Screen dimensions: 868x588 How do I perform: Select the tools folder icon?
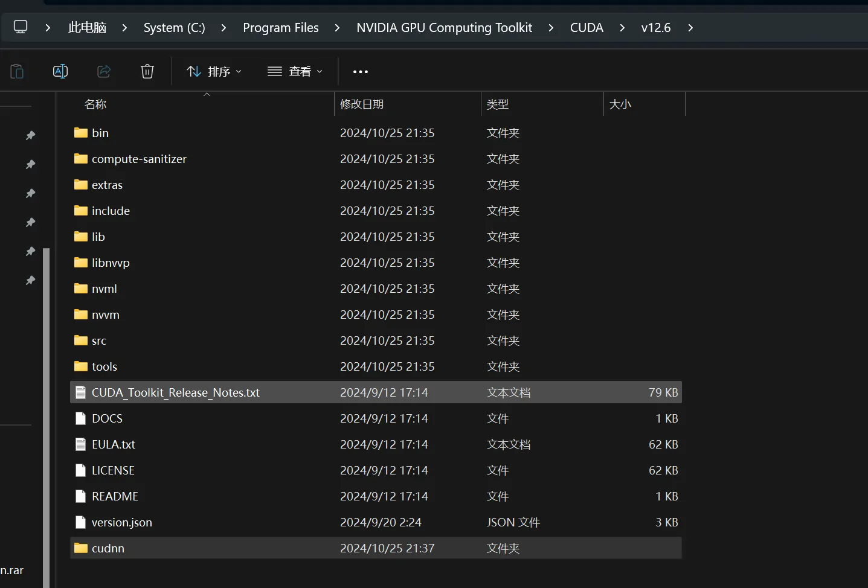(81, 366)
